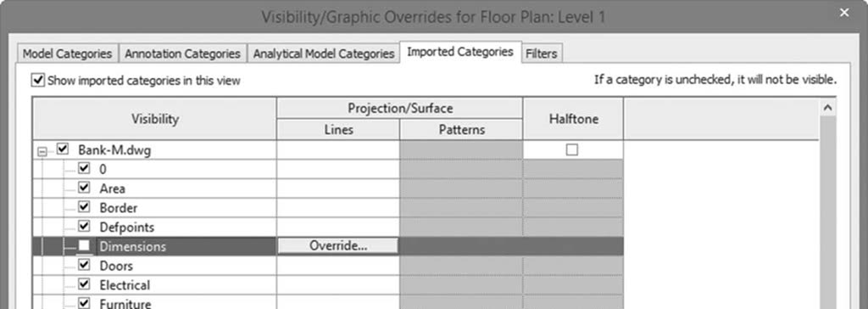868x309 pixels.
Task: Select the Analytical Model Categories tab
Action: (323, 53)
